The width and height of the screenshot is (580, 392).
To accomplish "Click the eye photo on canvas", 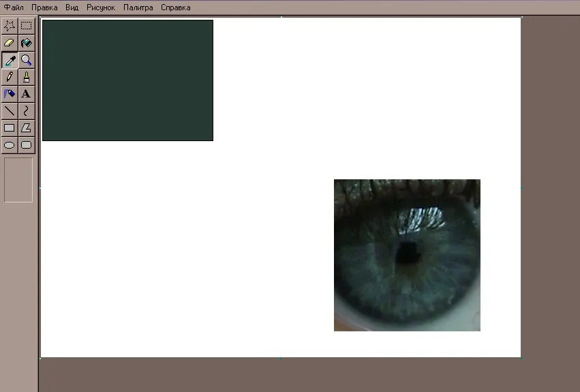I will pos(408,255).
